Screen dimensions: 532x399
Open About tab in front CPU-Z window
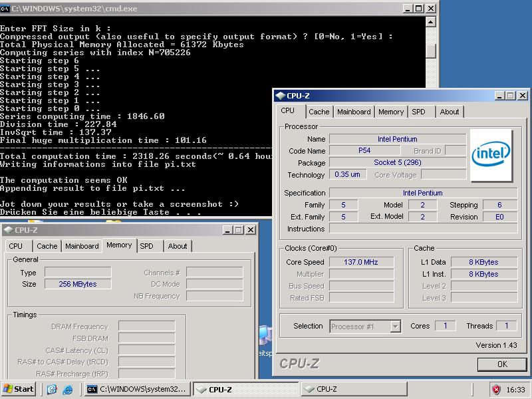click(450, 112)
